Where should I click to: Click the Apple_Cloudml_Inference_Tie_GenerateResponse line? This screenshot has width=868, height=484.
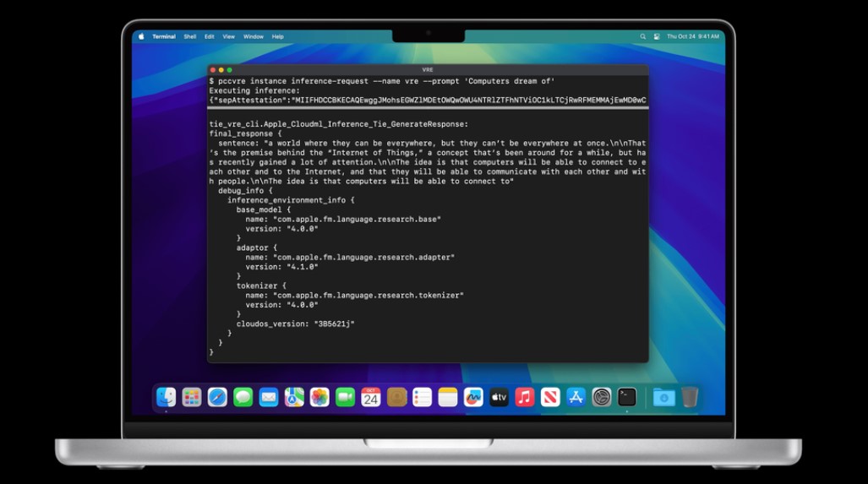coord(338,124)
